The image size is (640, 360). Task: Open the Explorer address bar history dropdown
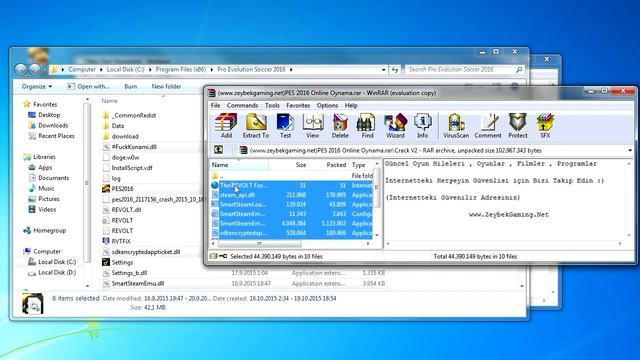tap(384, 70)
